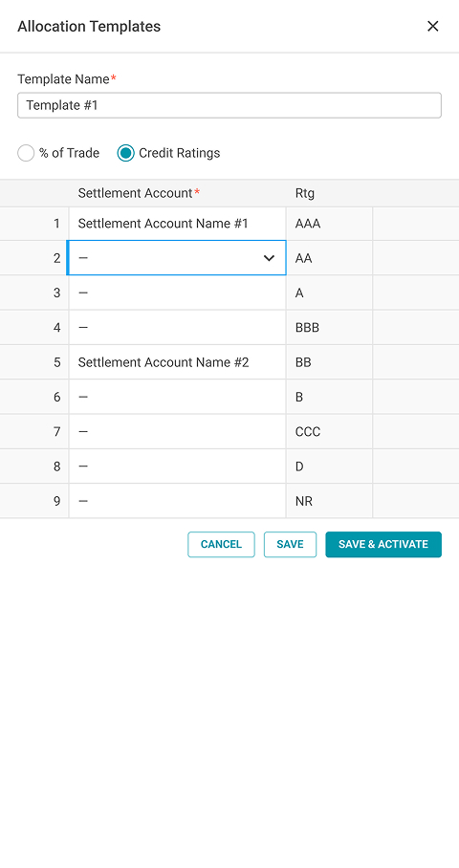Select the CCC rating cell

tap(330, 432)
